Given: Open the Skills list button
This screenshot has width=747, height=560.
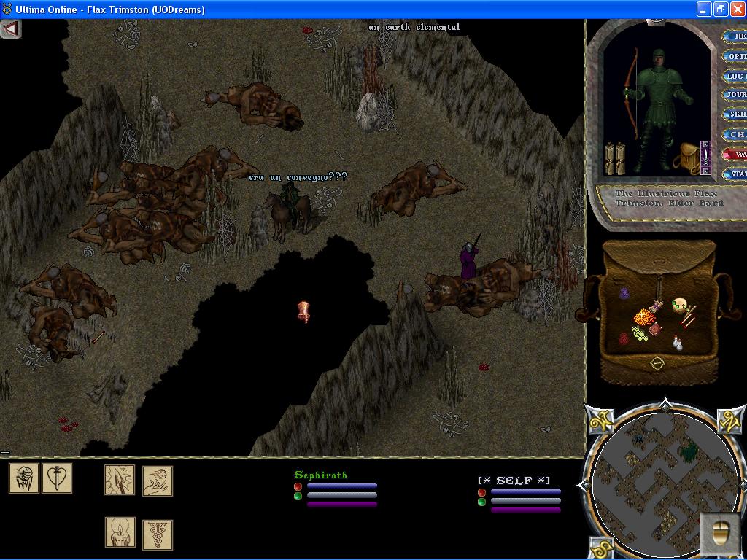Looking at the screenshot, I should point(735,114).
